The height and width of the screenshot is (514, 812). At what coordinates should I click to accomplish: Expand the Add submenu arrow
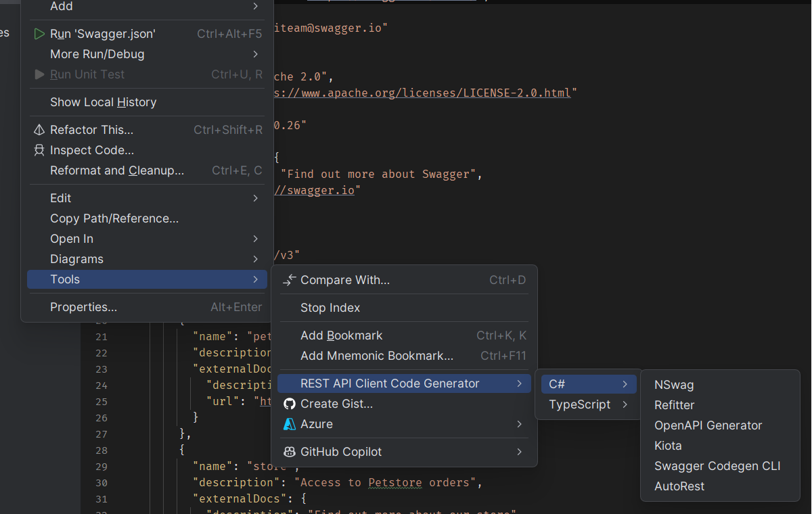256,6
